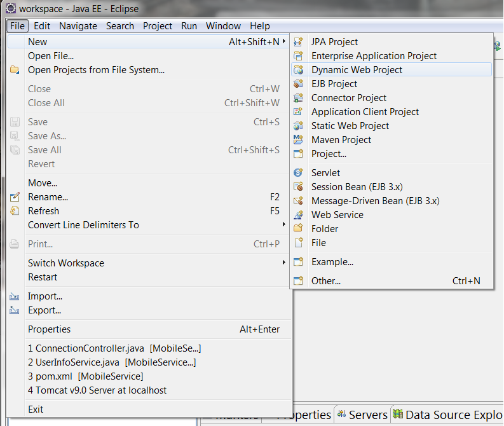Reopen recent file pom.xml
504x426 pixels.
(149, 376)
